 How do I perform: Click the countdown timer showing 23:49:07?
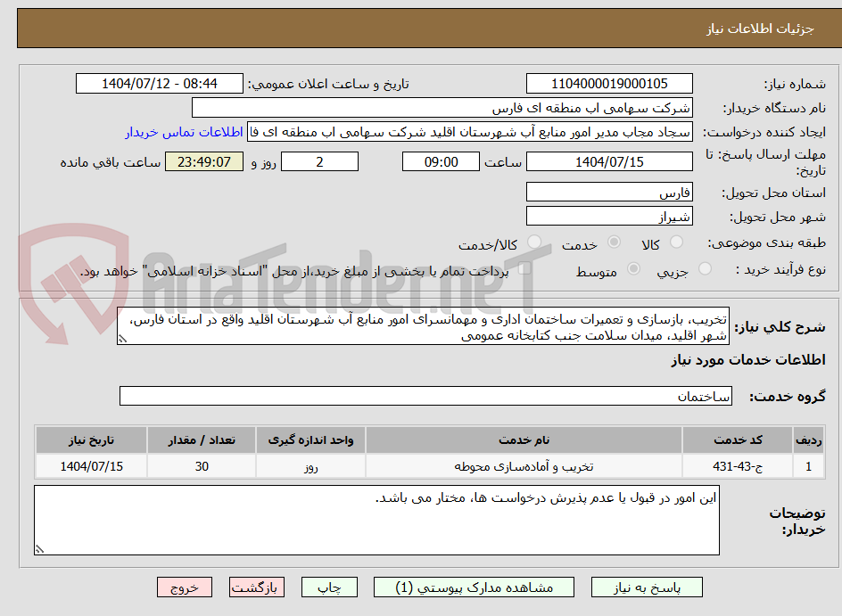pyautogui.click(x=203, y=161)
